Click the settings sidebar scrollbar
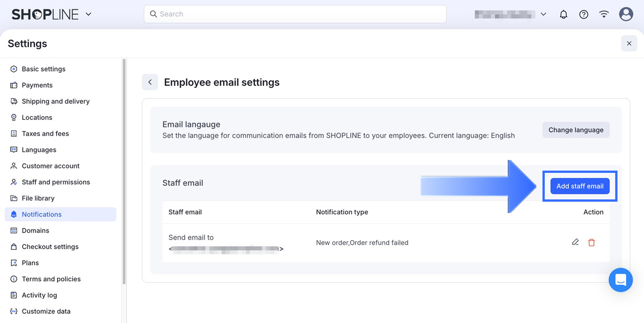 (124, 171)
